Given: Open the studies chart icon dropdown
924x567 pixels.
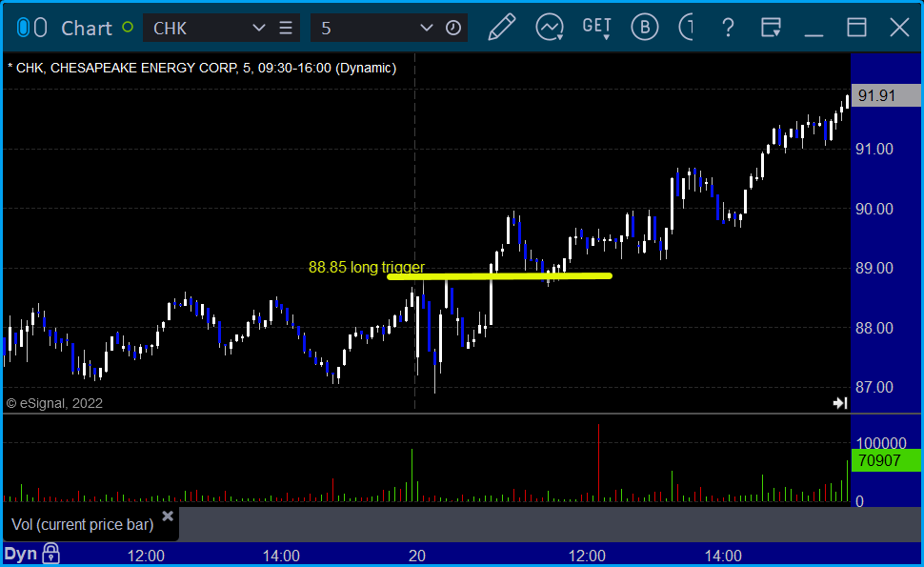Looking at the screenshot, I should pos(550,27).
